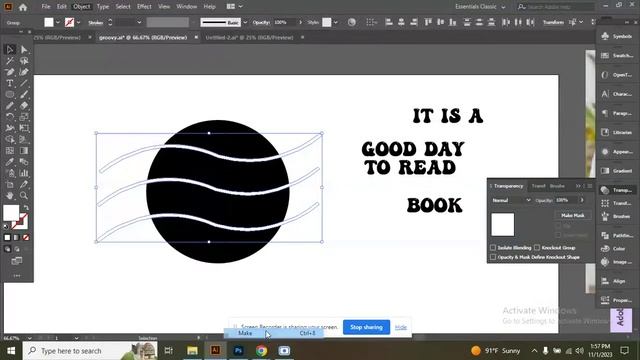Swap fill and stroke colors
Screen dimensions: 640x360
(x=26, y=208)
